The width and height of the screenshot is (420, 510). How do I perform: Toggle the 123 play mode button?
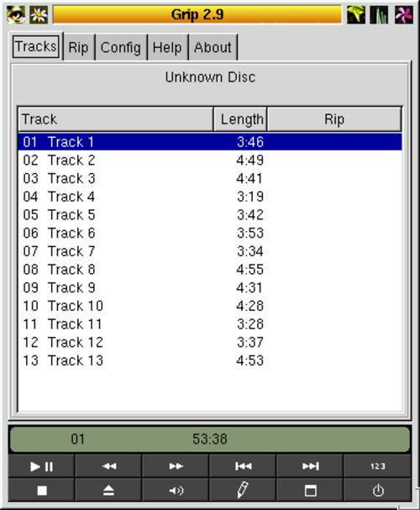click(377, 466)
